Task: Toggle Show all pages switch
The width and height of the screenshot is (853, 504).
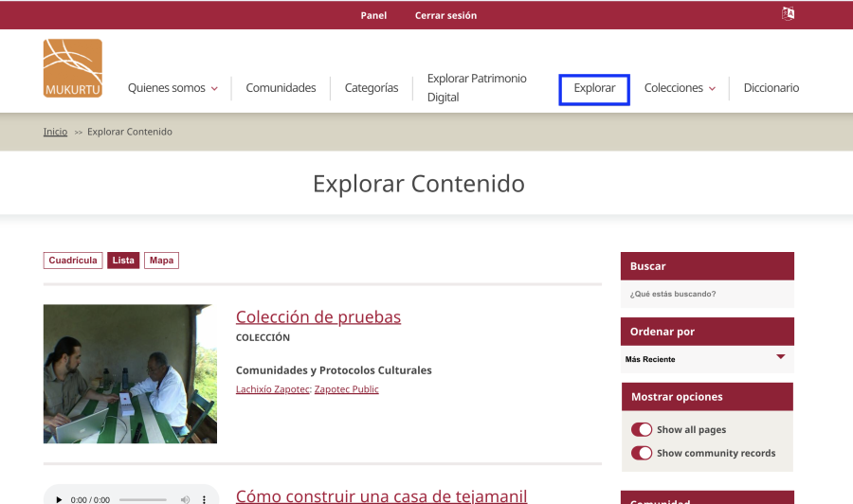Action: [x=642, y=429]
